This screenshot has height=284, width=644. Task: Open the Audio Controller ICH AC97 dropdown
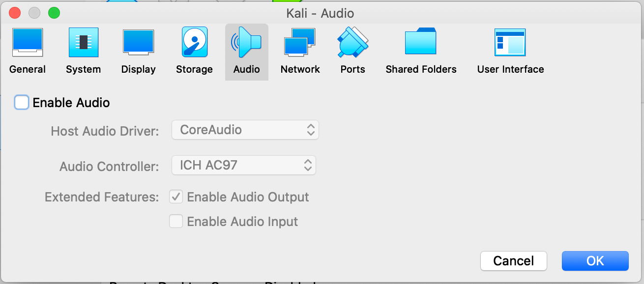pos(244,165)
